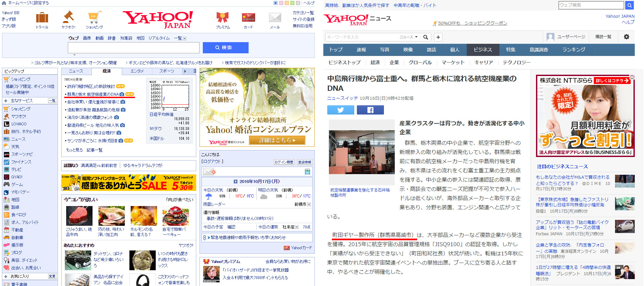Screen dimensions: 644x286
Task: Open the メール envelope icon in header
Action: tap(275, 17)
